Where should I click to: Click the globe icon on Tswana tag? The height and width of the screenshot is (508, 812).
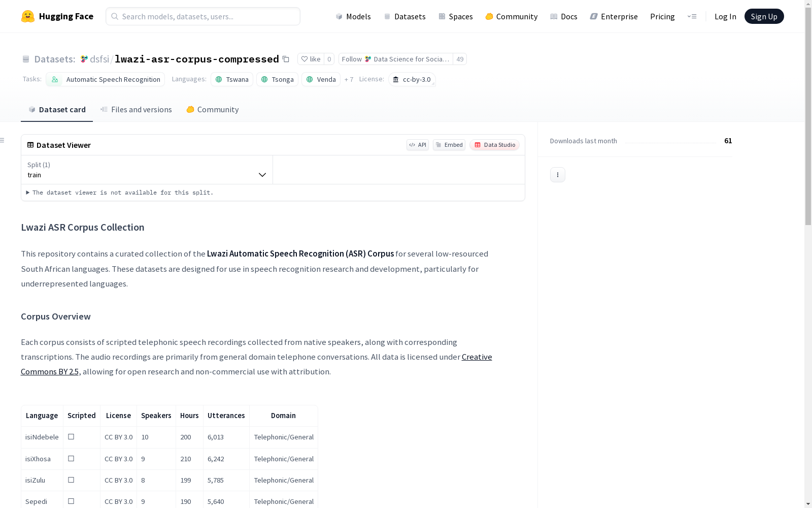tap(219, 79)
